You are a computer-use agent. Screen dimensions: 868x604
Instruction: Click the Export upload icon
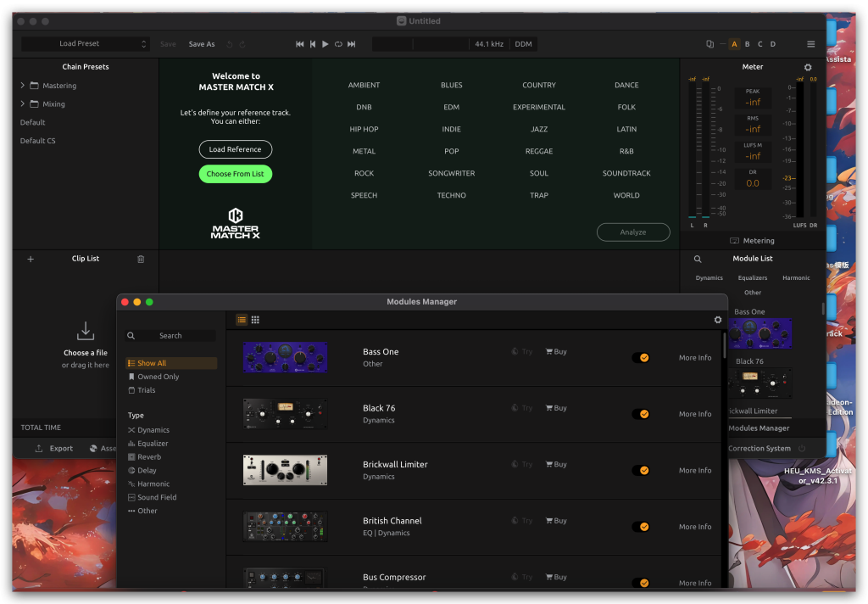click(39, 448)
